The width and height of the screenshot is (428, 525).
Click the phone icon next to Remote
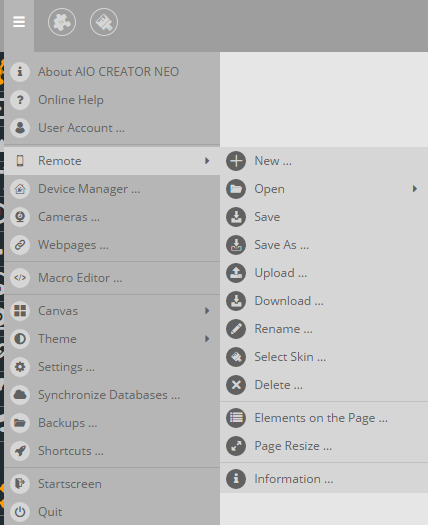pyautogui.click(x=20, y=161)
